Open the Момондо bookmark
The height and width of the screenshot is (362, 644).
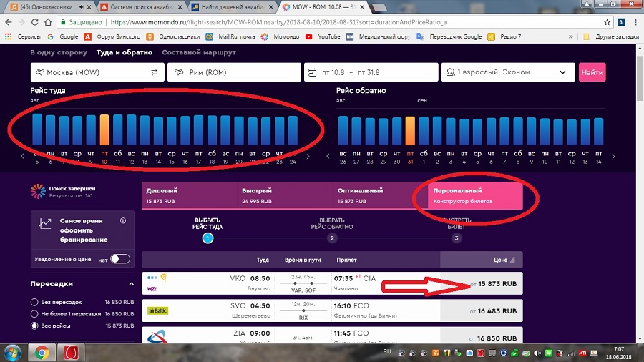click(x=280, y=36)
